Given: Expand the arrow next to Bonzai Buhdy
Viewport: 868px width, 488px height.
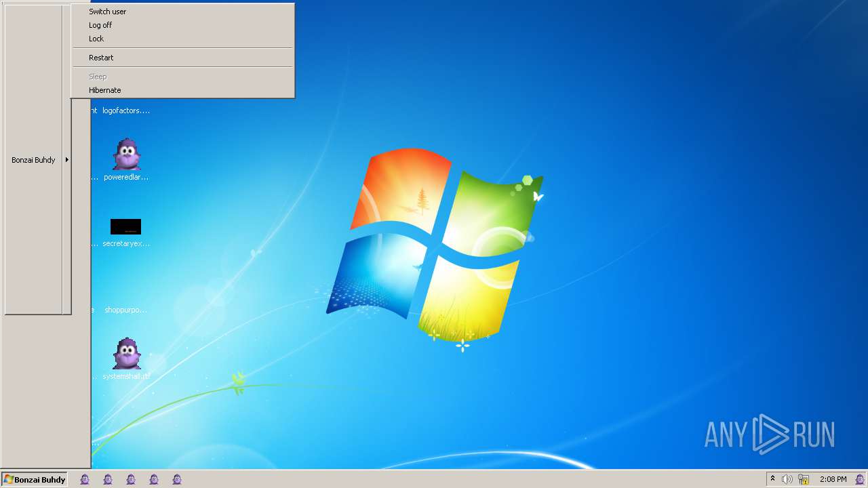Looking at the screenshot, I should (x=67, y=160).
